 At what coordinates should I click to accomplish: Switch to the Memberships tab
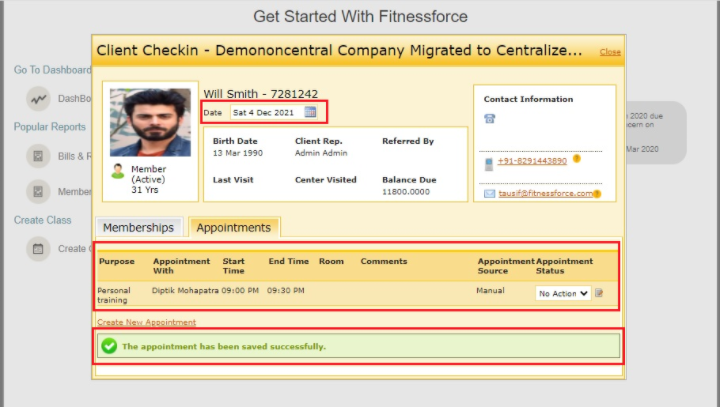click(x=139, y=227)
